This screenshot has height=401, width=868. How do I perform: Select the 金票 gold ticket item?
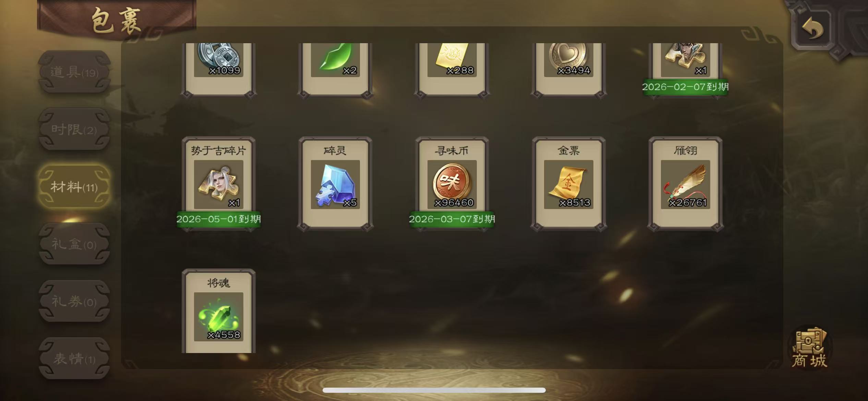click(568, 184)
